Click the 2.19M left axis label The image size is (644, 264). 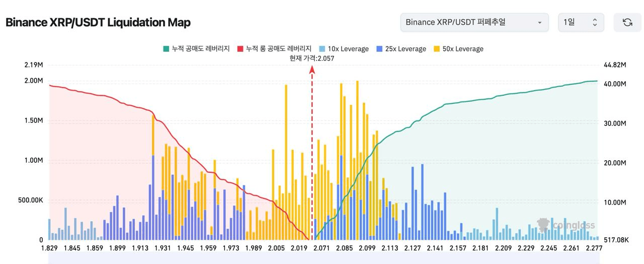click(33, 65)
